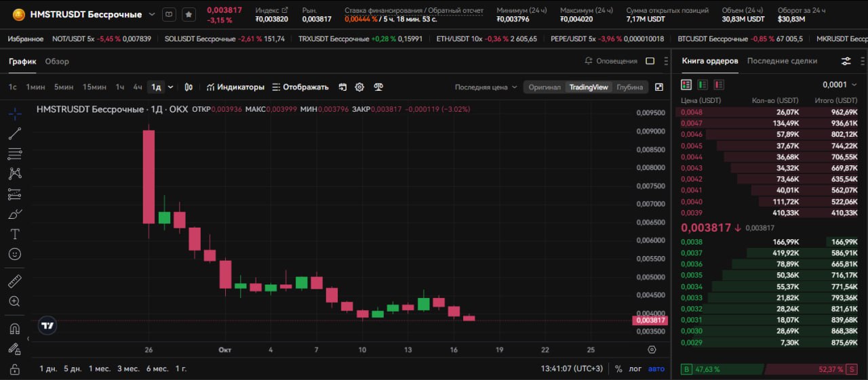
Task: Click the scales compare icon
Action: [378, 87]
